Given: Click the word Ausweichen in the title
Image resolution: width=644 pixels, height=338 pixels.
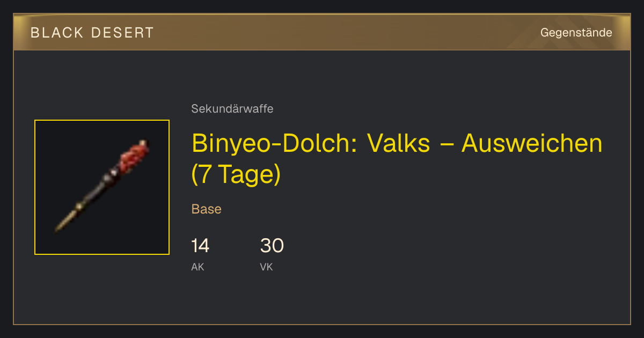Looking at the screenshot, I should (532, 143).
